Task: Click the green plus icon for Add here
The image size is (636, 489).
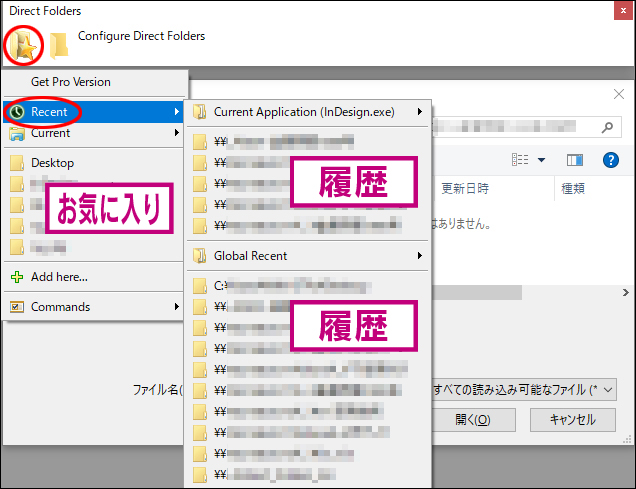Action: [17, 277]
